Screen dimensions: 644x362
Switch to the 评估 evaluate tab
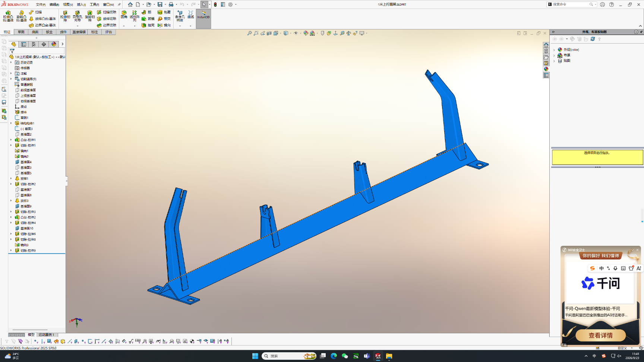pos(108,32)
